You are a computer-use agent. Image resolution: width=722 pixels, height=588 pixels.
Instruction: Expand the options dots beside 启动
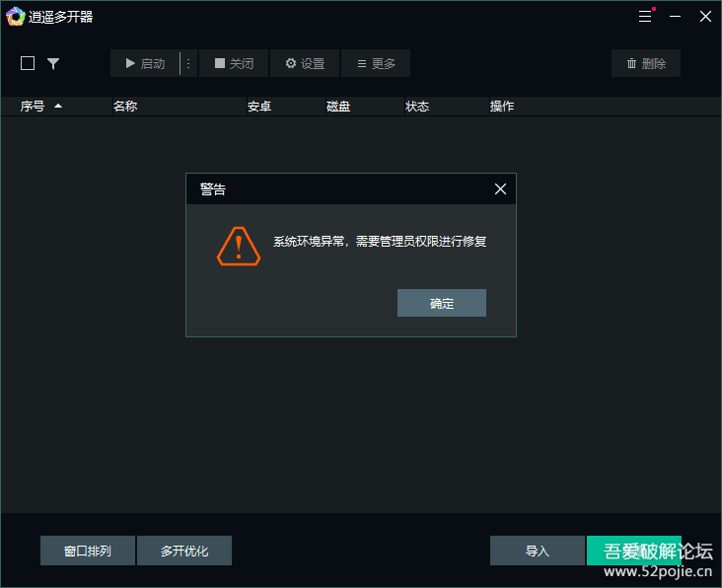tap(188, 63)
